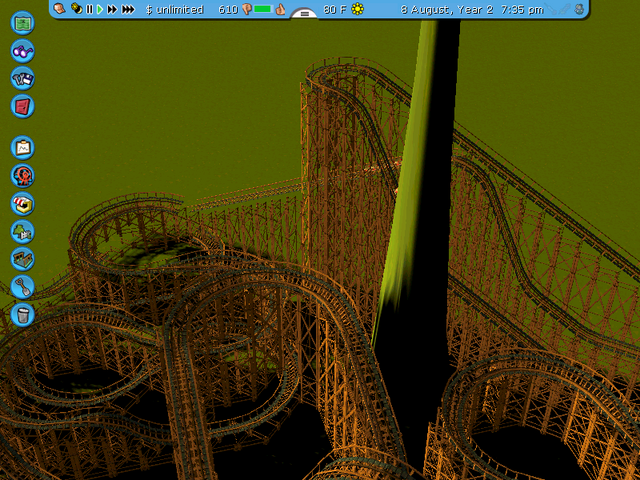Click the greyed-out pen icon beside the wrench

tap(565, 9)
